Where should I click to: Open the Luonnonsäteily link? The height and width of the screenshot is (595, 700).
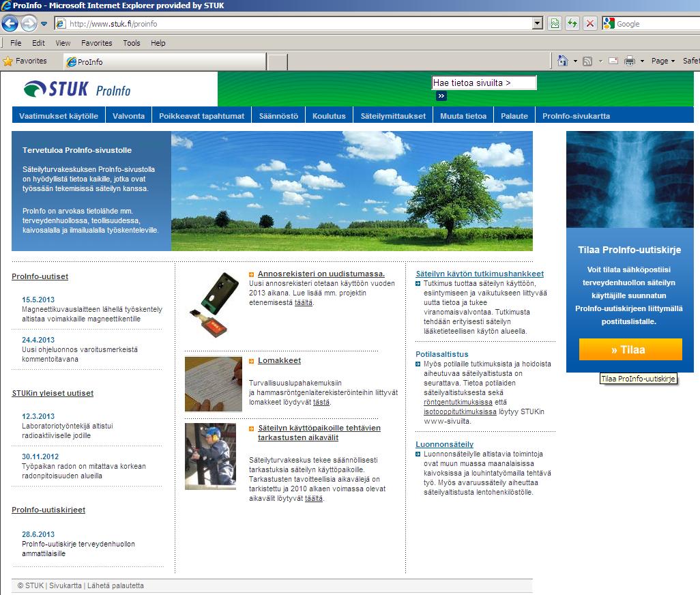point(445,444)
